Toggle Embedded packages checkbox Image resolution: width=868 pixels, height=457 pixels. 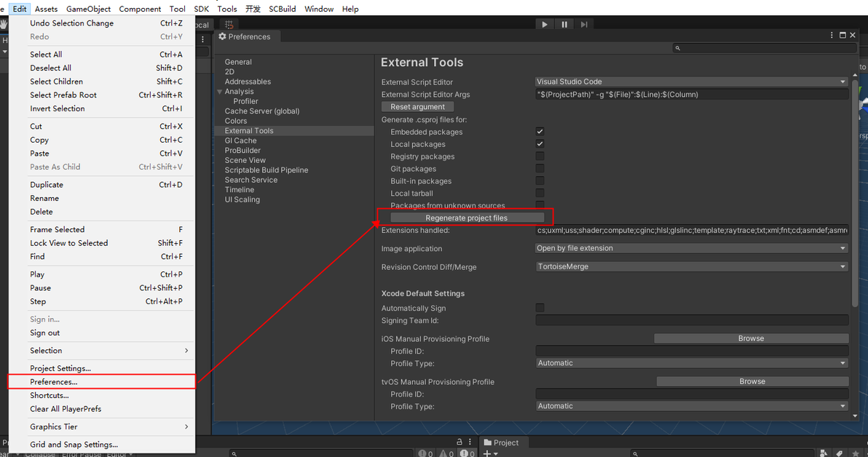(x=540, y=132)
